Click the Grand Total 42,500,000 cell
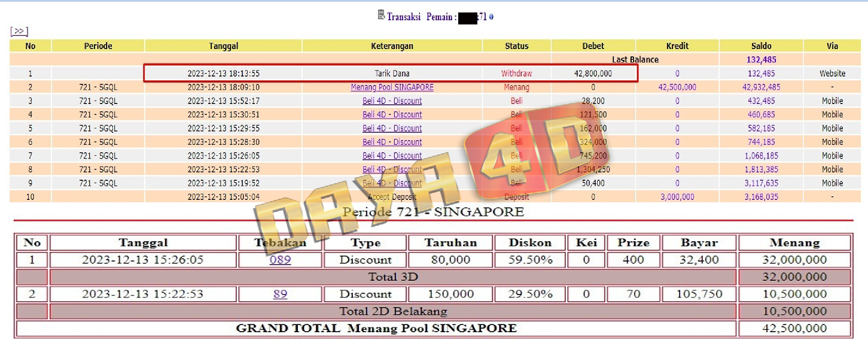 [794, 328]
